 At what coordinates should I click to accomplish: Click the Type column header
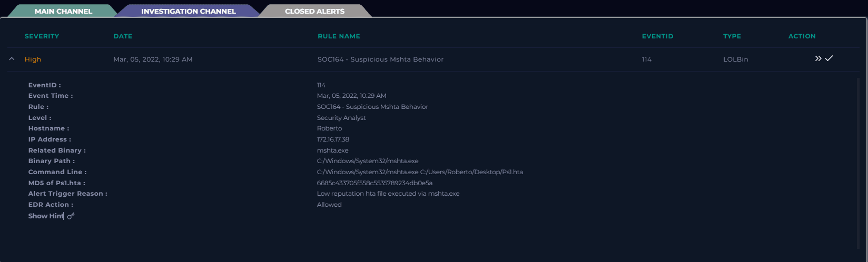coord(732,36)
